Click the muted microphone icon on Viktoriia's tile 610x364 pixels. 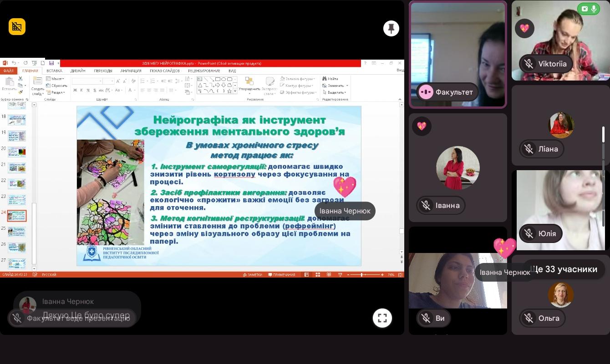pos(529,64)
